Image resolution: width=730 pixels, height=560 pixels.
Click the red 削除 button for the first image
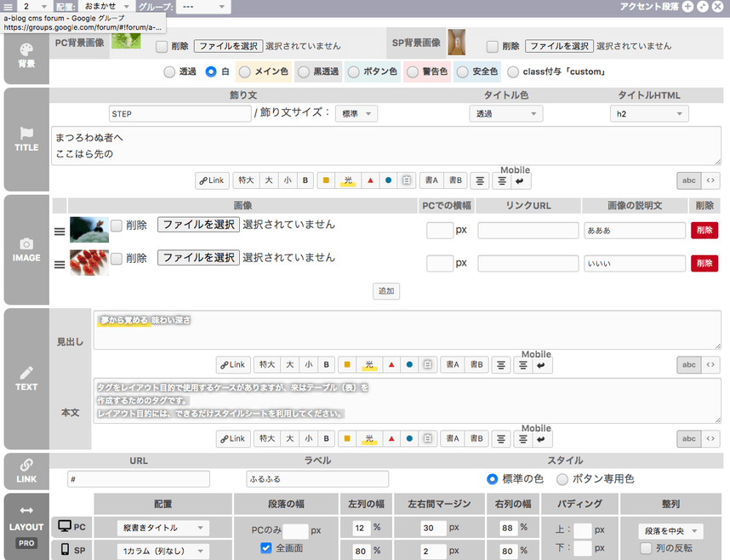coord(704,230)
